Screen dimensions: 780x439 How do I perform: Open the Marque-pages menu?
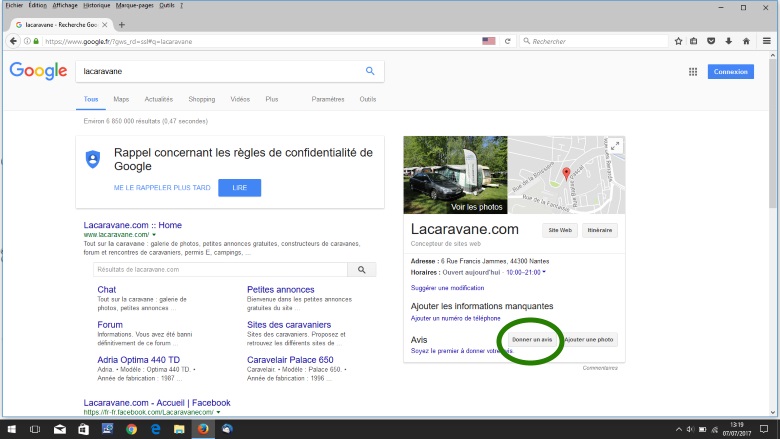(135, 5)
